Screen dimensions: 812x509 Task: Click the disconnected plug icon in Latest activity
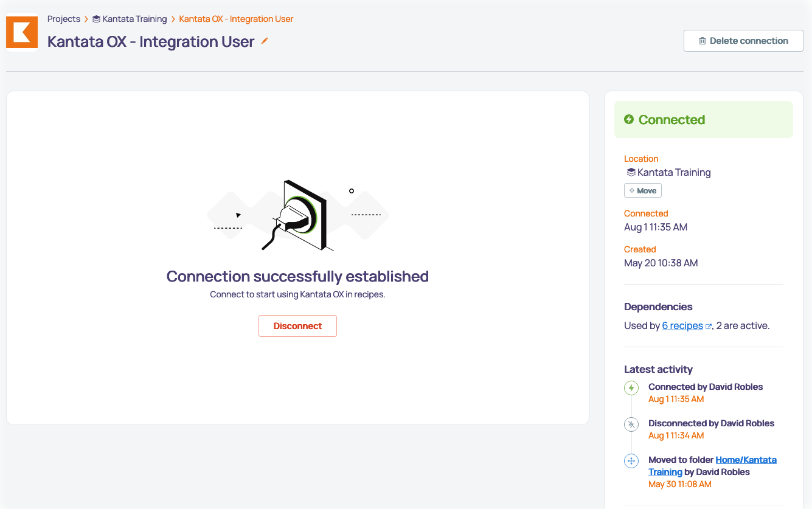631,424
